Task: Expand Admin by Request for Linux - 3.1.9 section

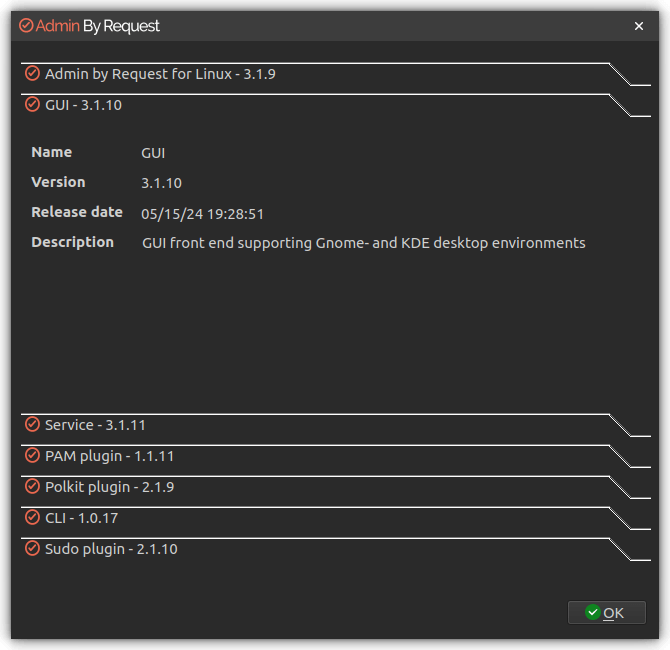Action: (336, 74)
